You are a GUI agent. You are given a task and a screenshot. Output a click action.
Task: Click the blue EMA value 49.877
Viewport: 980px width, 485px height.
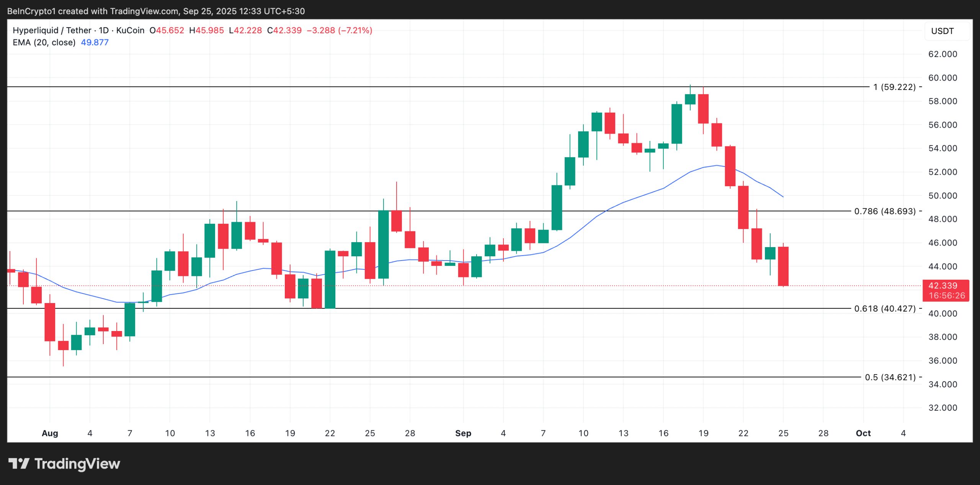click(x=95, y=43)
